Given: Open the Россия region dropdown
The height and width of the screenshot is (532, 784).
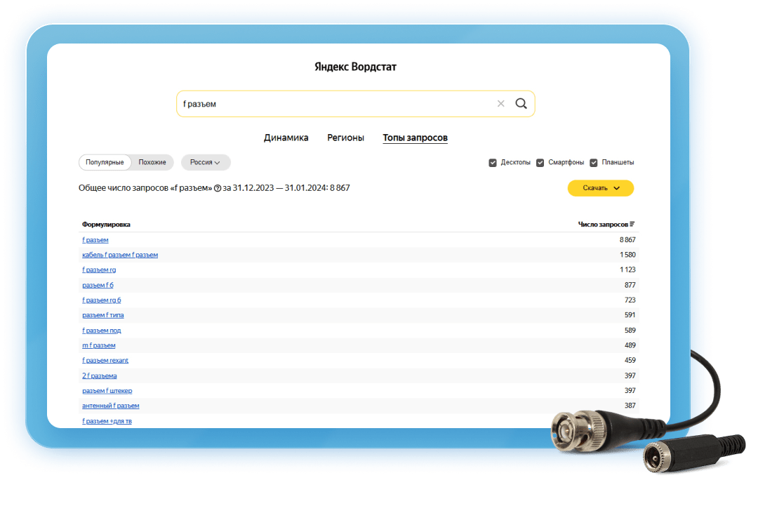Looking at the screenshot, I should (x=205, y=162).
